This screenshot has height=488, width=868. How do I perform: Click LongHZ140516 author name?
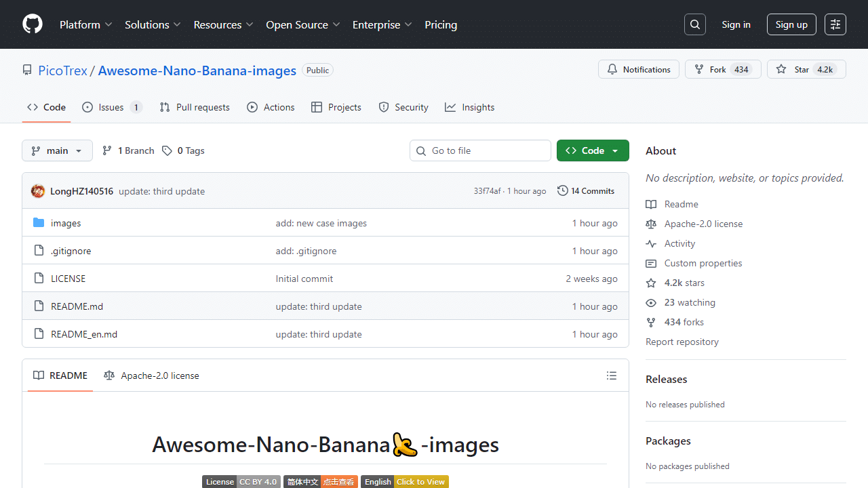[x=81, y=191]
